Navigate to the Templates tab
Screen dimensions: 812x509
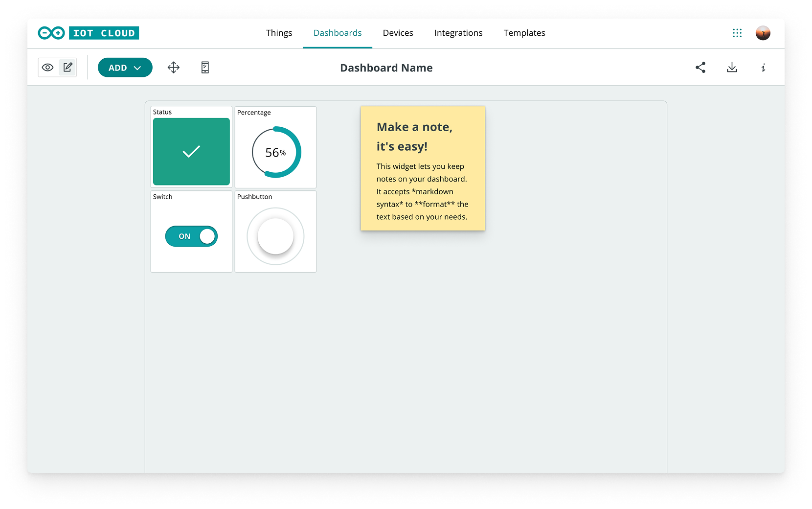click(524, 33)
